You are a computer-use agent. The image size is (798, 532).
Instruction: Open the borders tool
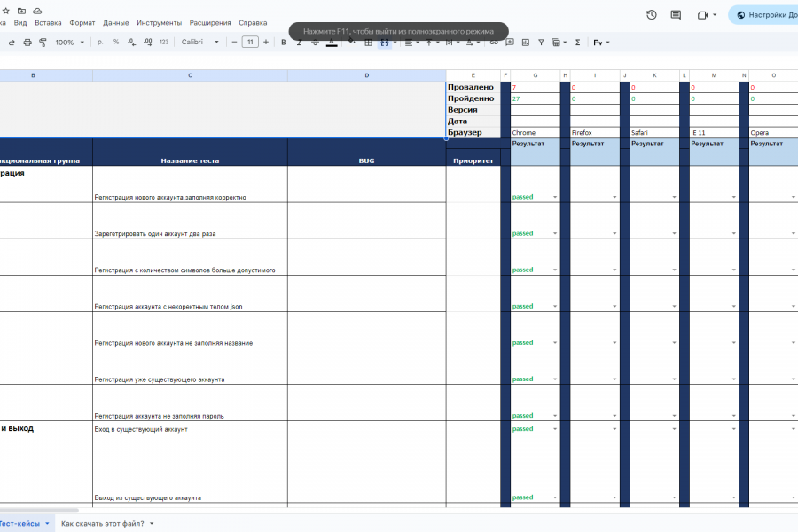(369, 43)
